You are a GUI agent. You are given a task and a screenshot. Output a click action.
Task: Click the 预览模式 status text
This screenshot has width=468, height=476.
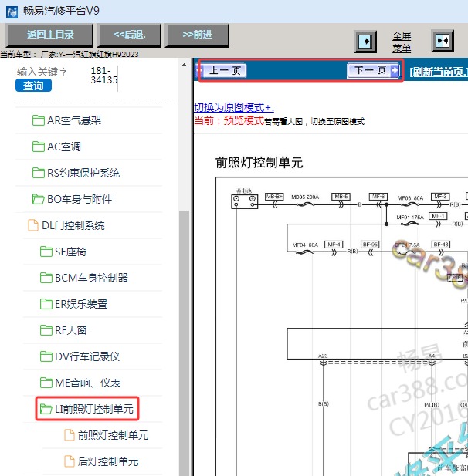pyautogui.click(x=244, y=120)
